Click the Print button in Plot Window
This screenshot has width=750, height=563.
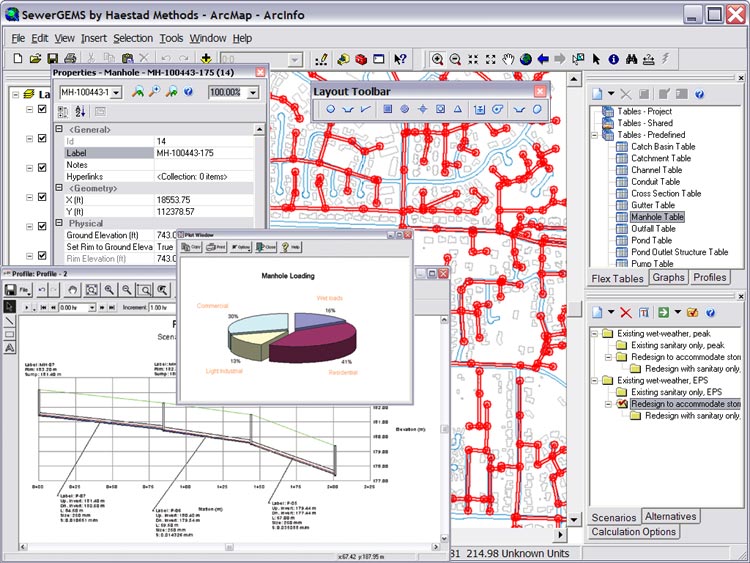pos(216,247)
